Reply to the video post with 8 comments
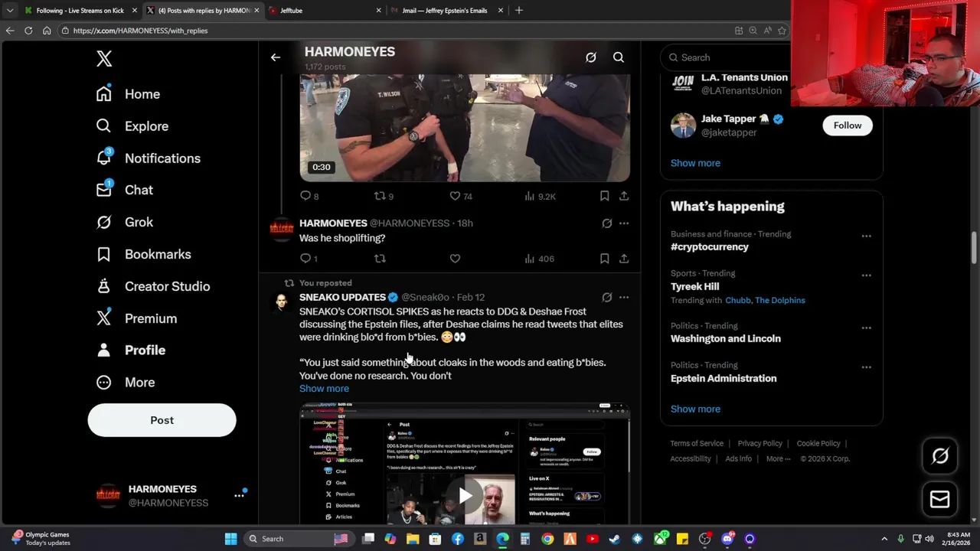Viewport: 980px width, 551px height. tap(309, 196)
